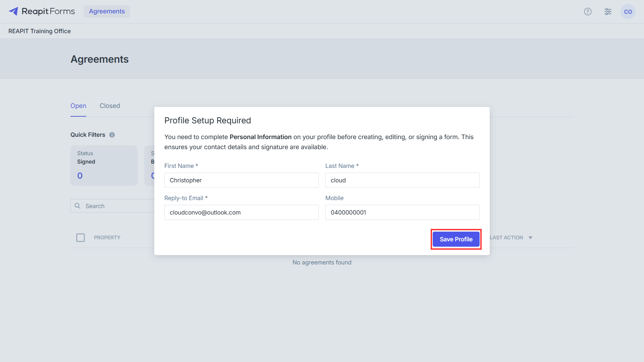Toggle the select-all checkbox beside PROPERTY
The image size is (644, 362).
[80, 238]
